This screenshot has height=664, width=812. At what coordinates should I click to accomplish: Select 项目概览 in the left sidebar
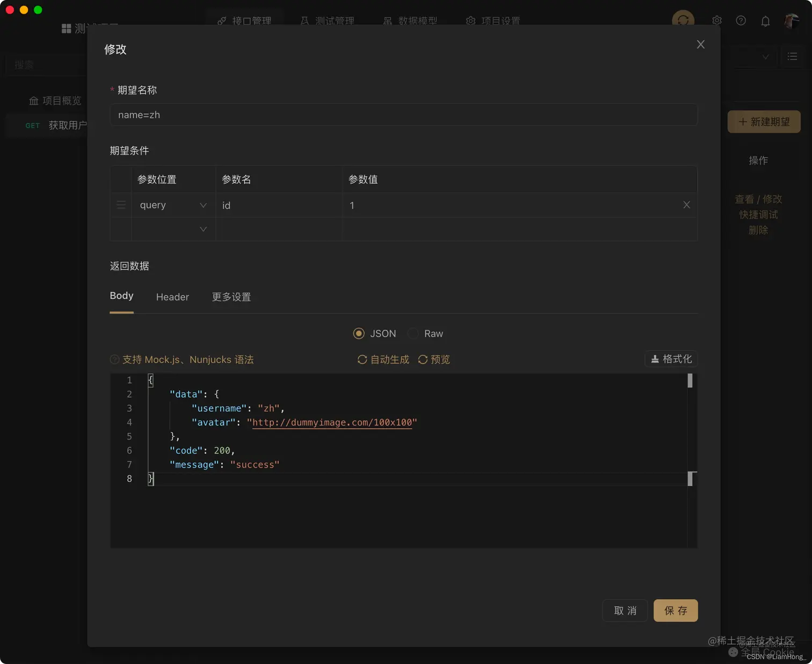[x=55, y=101]
